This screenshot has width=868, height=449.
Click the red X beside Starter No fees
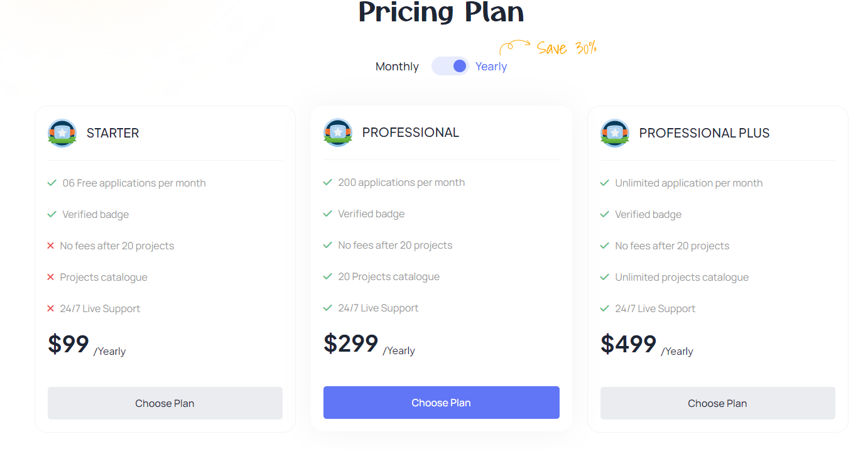[51, 246]
